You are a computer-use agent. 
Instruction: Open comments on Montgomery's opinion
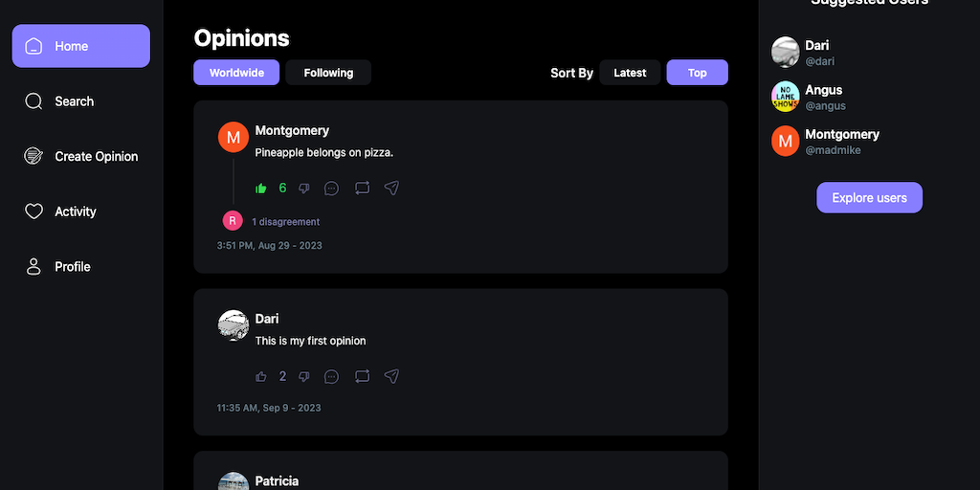pyautogui.click(x=332, y=189)
